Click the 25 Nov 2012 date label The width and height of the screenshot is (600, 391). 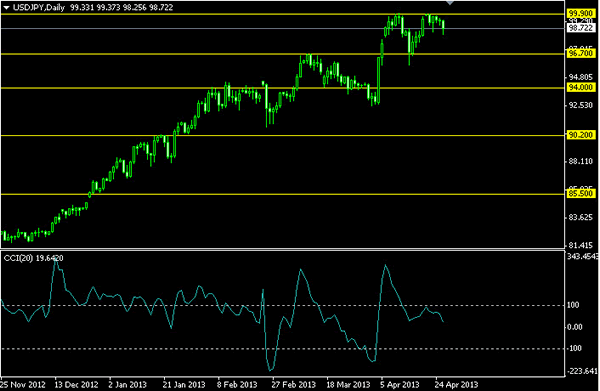click(23, 384)
